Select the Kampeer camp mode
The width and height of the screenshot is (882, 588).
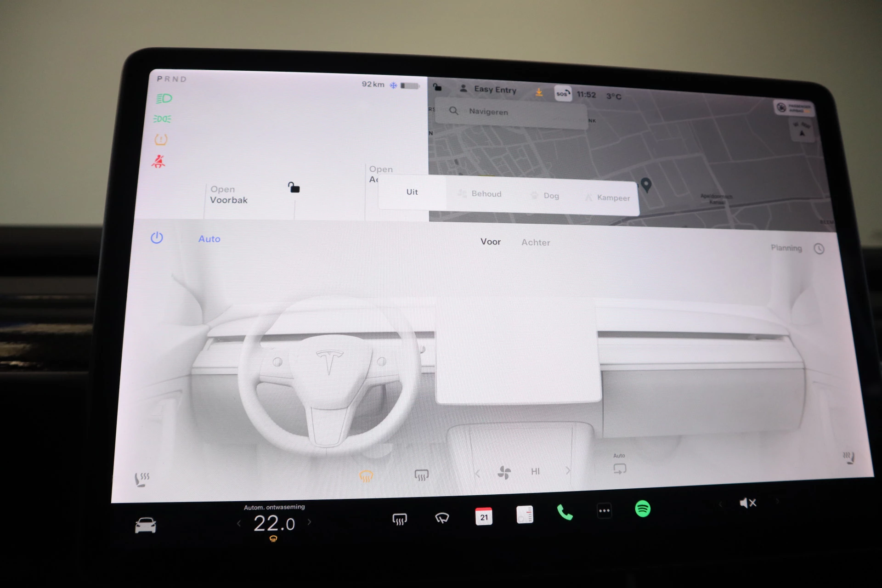pos(608,198)
